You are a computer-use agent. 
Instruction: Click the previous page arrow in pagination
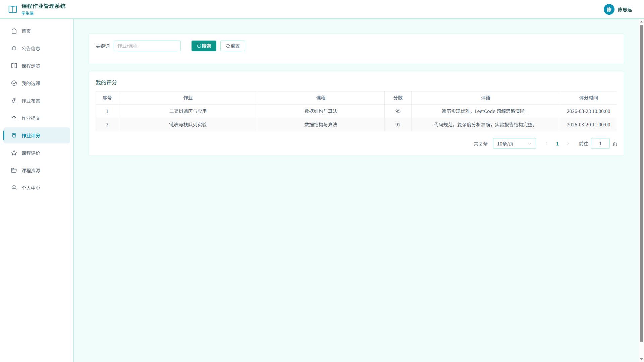pyautogui.click(x=546, y=143)
